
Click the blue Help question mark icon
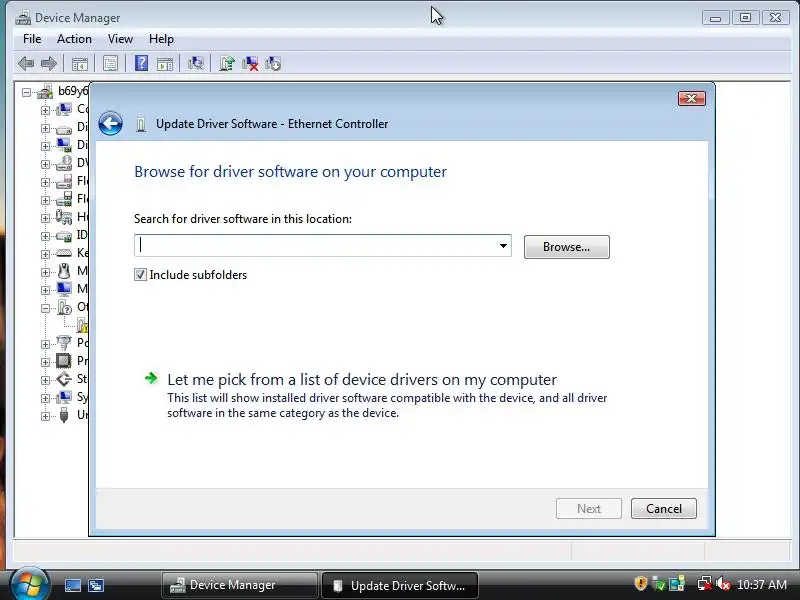pos(141,63)
